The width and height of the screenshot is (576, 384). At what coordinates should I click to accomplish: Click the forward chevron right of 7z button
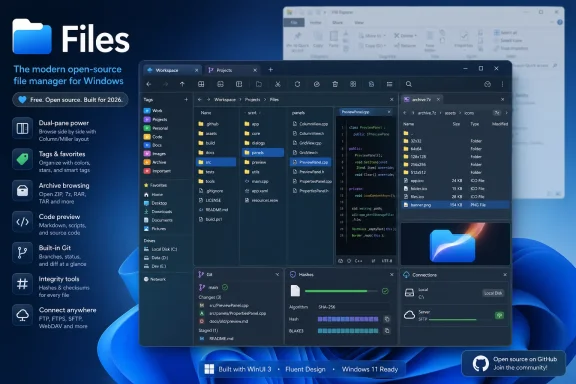pos(506,113)
